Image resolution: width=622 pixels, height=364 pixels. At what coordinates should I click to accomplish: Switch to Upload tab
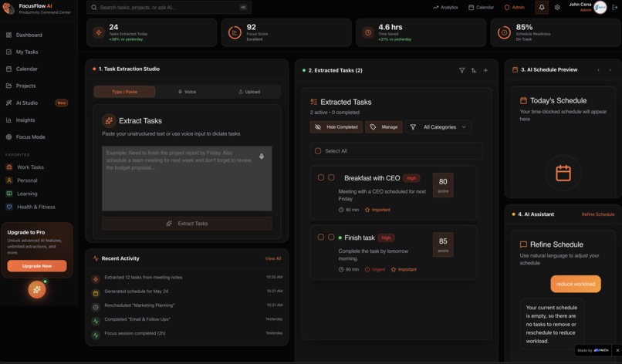(x=249, y=92)
